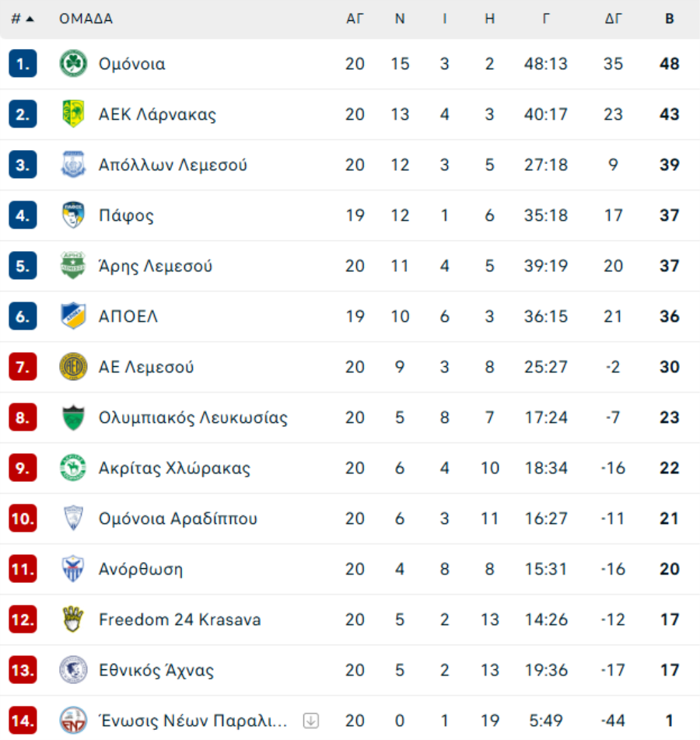Click the ΑΕΚ Λάρνακας team logo
The image size is (700, 740).
tap(73, 114)
